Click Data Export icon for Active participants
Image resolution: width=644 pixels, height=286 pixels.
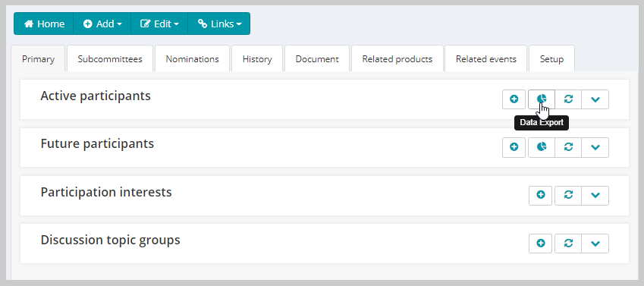(542, 99)
